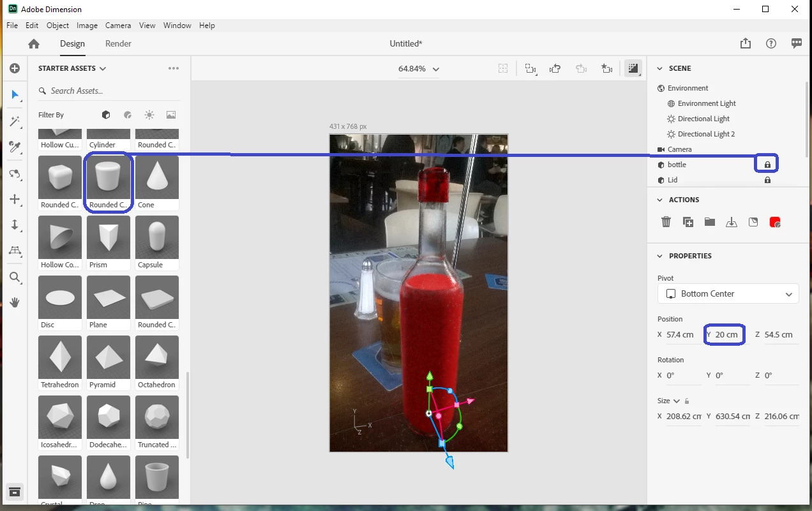Open the Pivot Bottom Center dropdown
812x511 pixels.
click(728, 293)
